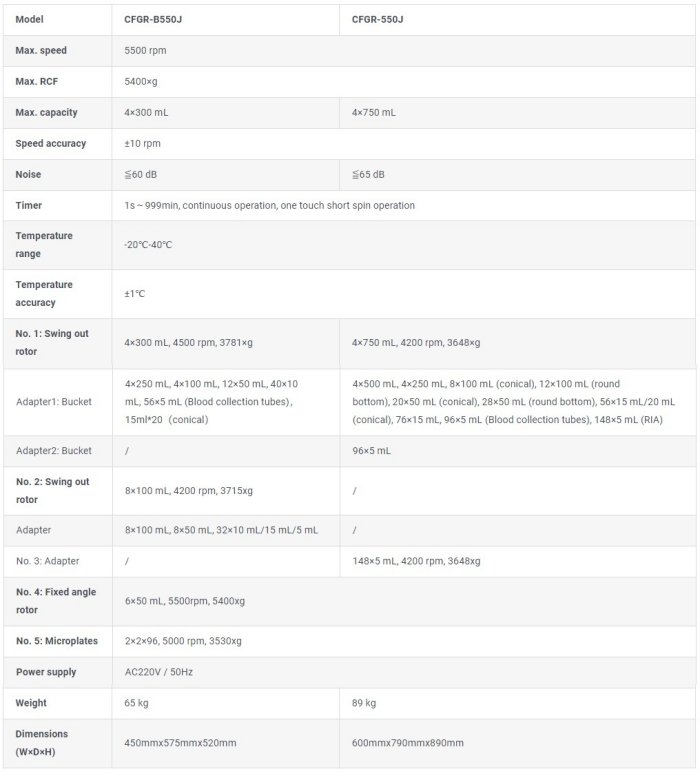Click the ±10 rpm speed accuracy value
The height and width of the screenshot is (778, 700).
(144, 143)
